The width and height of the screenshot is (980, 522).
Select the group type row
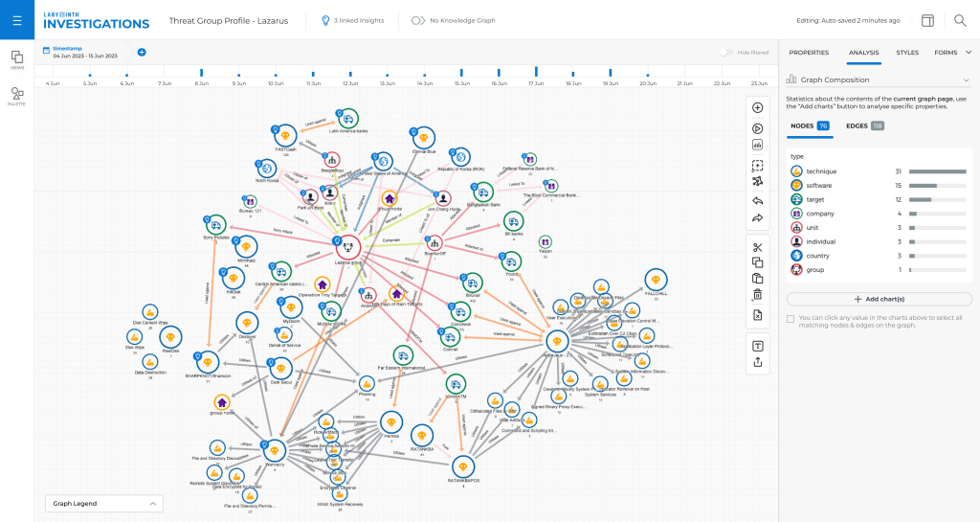click(879, 270)
